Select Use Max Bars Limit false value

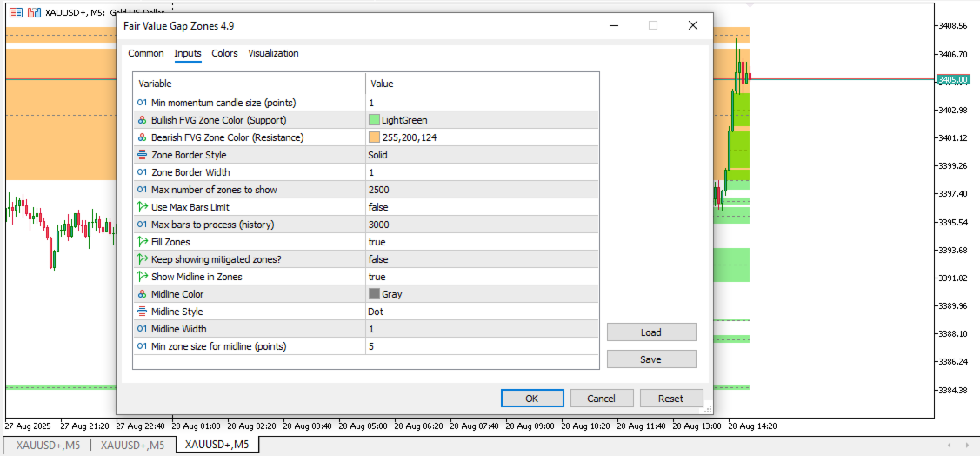coord(482,207)
